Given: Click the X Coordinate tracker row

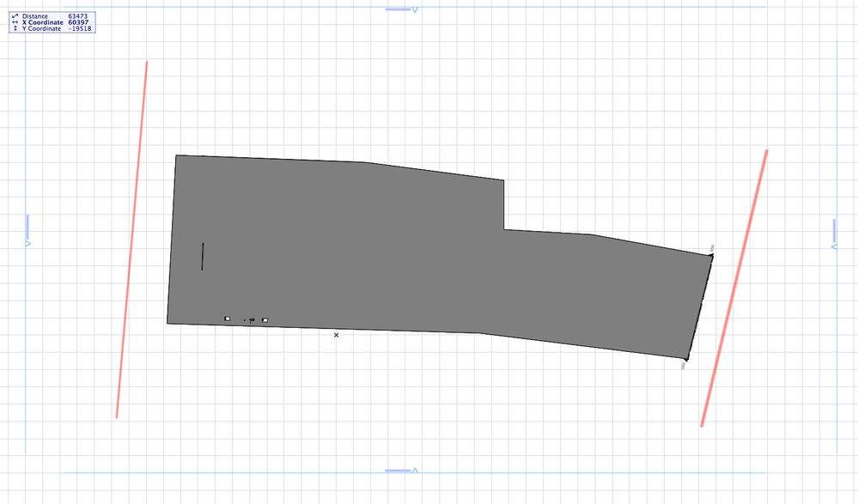Looking at the screenshot, I should pos(52,22).
